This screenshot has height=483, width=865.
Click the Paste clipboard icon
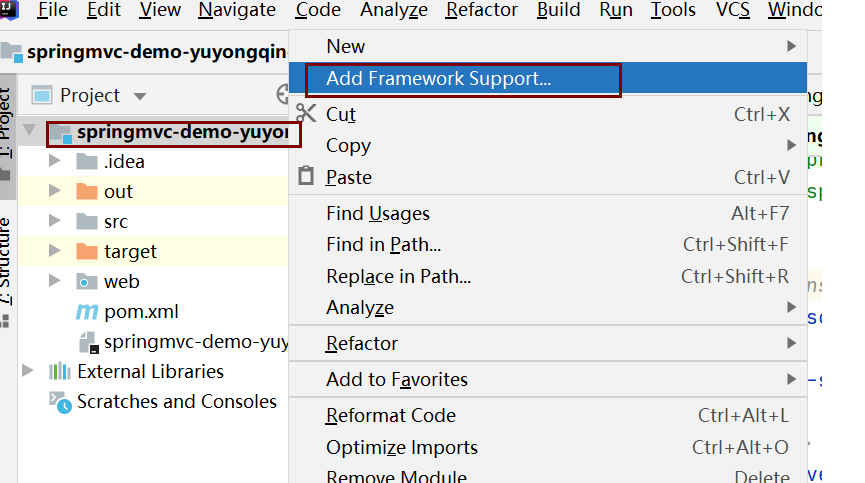tap(307, 177)
